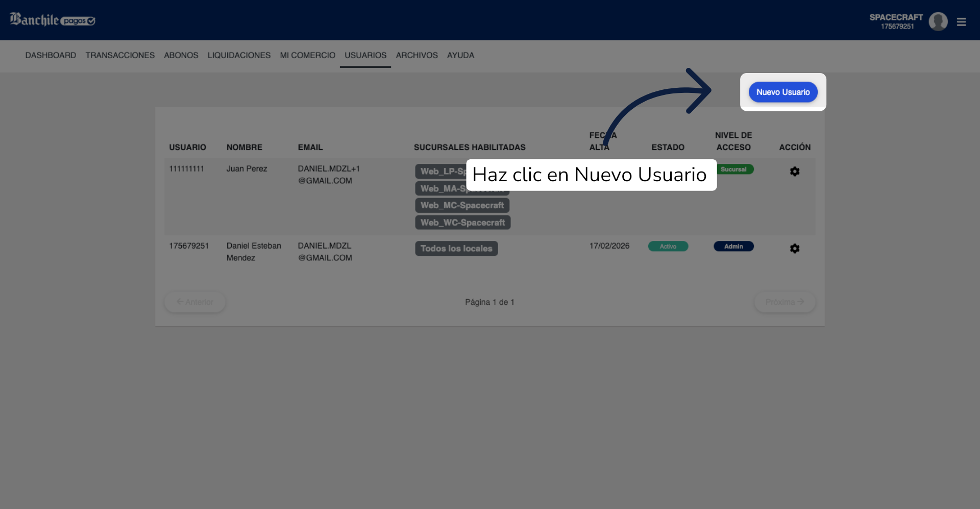Click user ID 111111111
The width and height of the screenshot is (980, 509).
pos(187,169)
